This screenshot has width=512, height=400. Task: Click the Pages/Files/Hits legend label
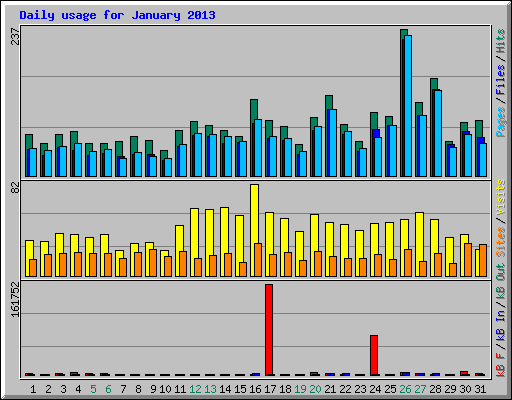click(501, 83)
